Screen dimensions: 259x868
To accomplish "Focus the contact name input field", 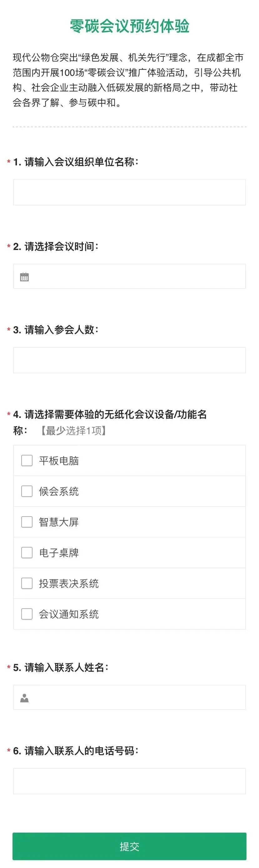I will pyautogui.click(x=135, y=697).
